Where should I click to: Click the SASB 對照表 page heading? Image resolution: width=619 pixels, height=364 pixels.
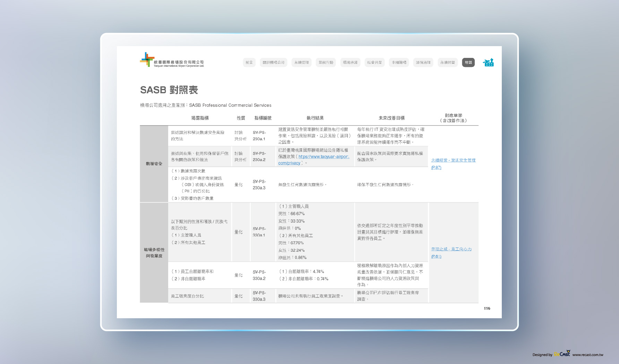point(169,90)
